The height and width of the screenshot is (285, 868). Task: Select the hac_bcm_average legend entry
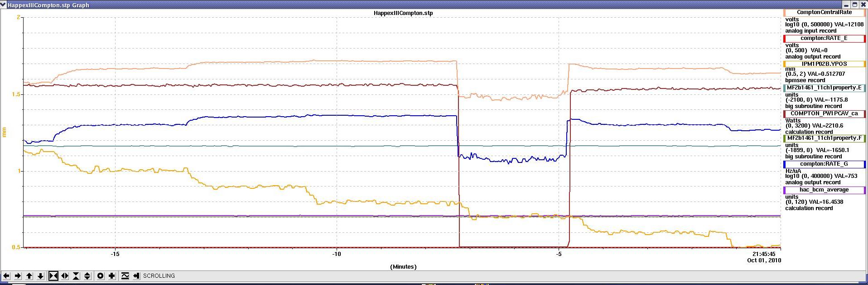pyautogui.click(x=824, y=190)
